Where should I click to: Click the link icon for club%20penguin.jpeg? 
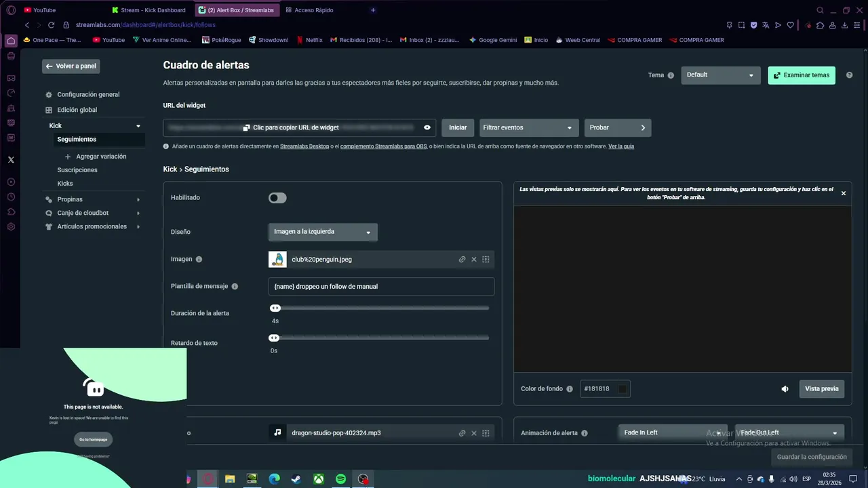tap(462, 260)
